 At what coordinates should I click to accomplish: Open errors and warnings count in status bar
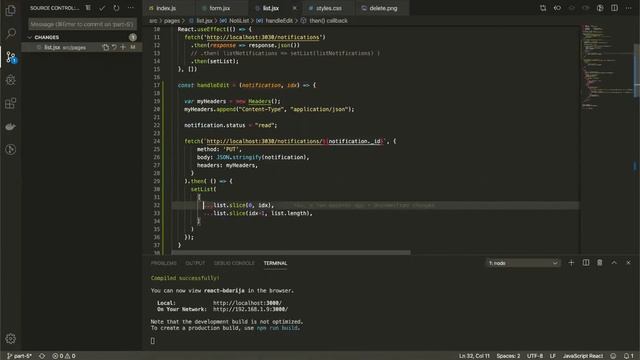(64, 356)
